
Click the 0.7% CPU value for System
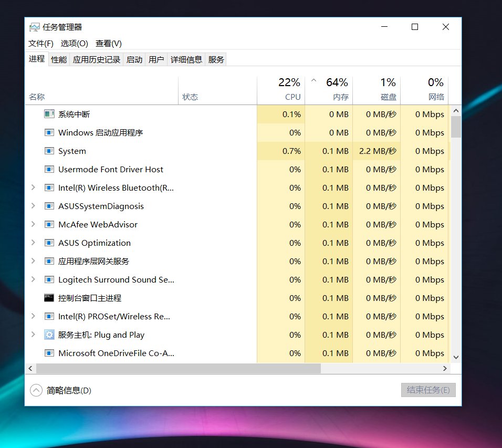pyautogui.click(x=291, y=151)
